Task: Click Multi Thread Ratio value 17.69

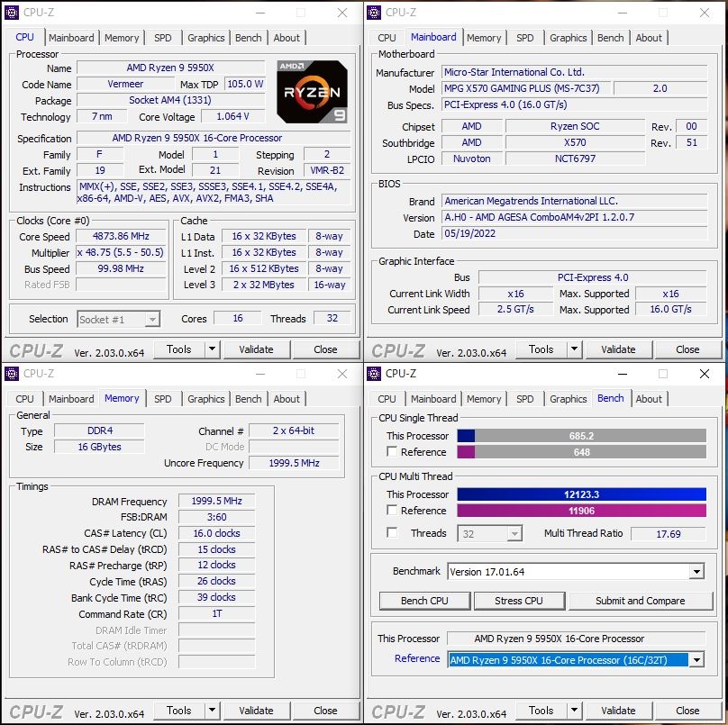Action: pos(669,534)
